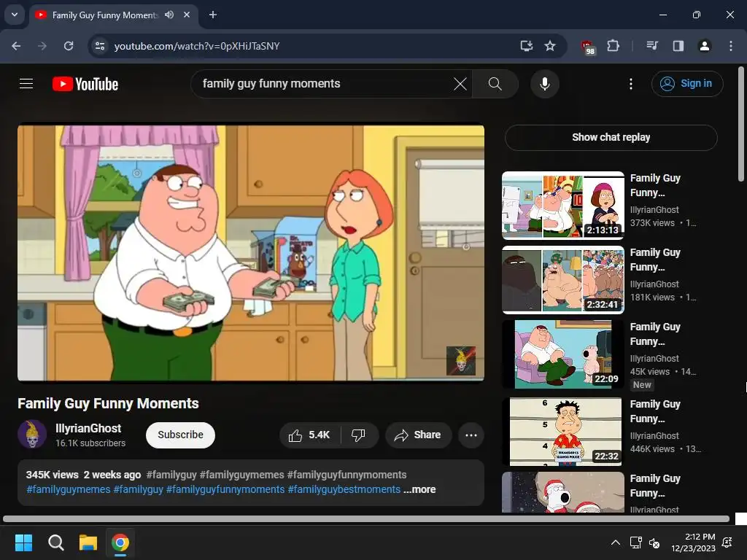
Task: Open the 22:09 Family Guy video thumbnail
Action: [563, 354]
